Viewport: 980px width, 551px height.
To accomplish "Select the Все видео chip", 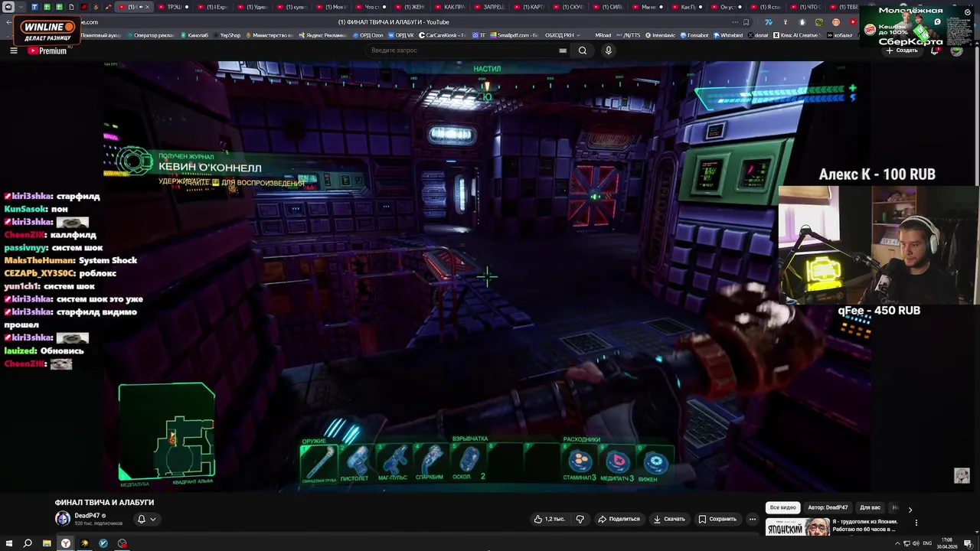I will click(783, 507).
